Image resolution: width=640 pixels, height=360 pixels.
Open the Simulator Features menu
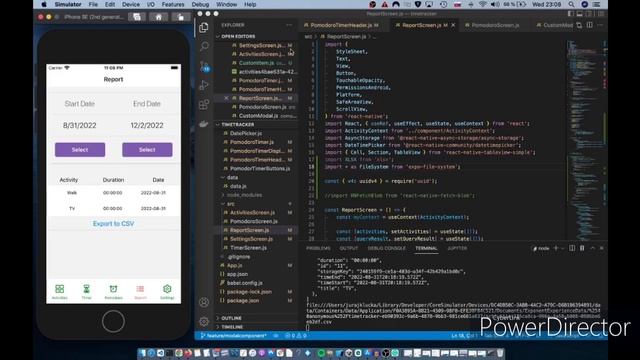[x=173, y=4]
